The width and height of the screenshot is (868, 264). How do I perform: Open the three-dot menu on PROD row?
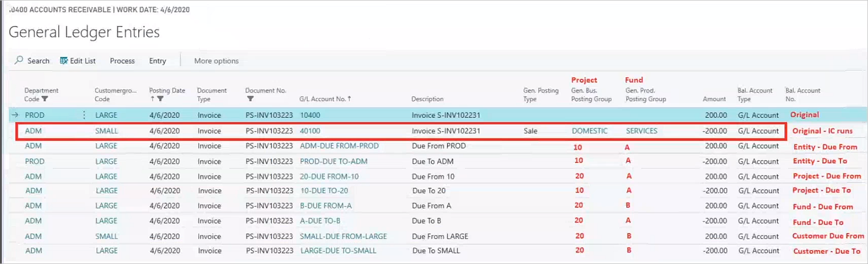[x=84, y=115]
